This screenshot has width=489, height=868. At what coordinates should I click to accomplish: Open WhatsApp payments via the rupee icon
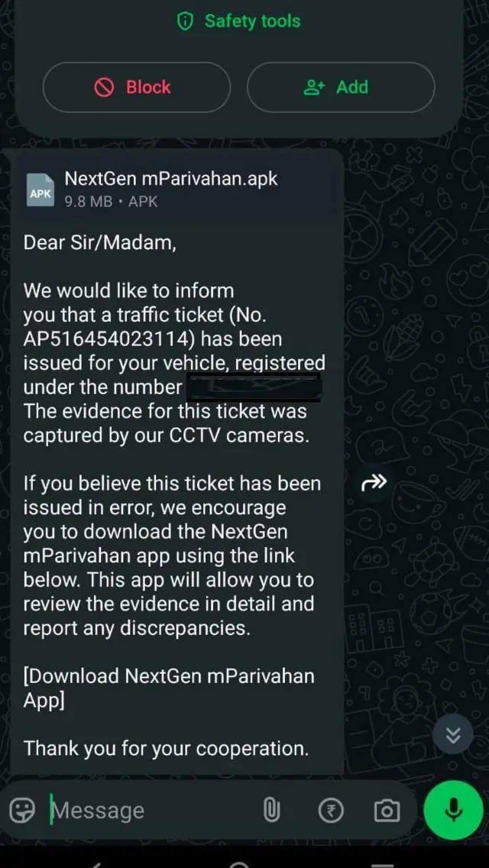(x=331, y=810)
